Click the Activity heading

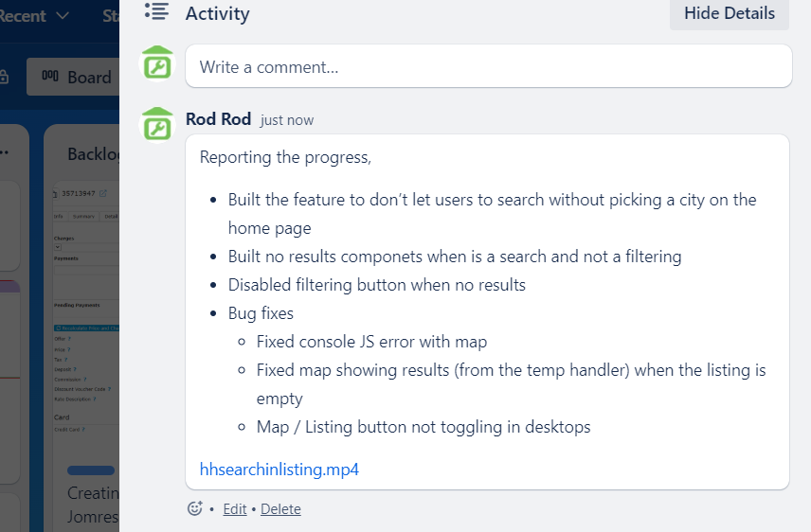[217, 13]
